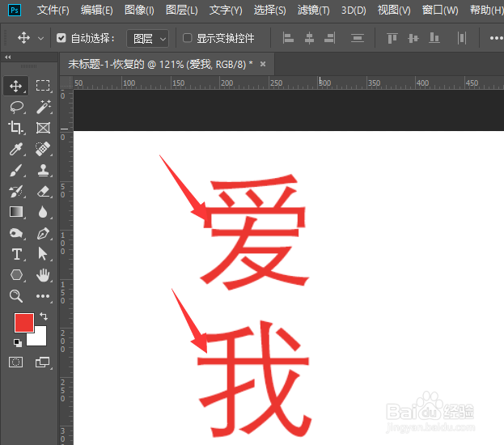Open the 图像(I) menu
This screenshot has width=504, height=445.
(x=139, y=11)
